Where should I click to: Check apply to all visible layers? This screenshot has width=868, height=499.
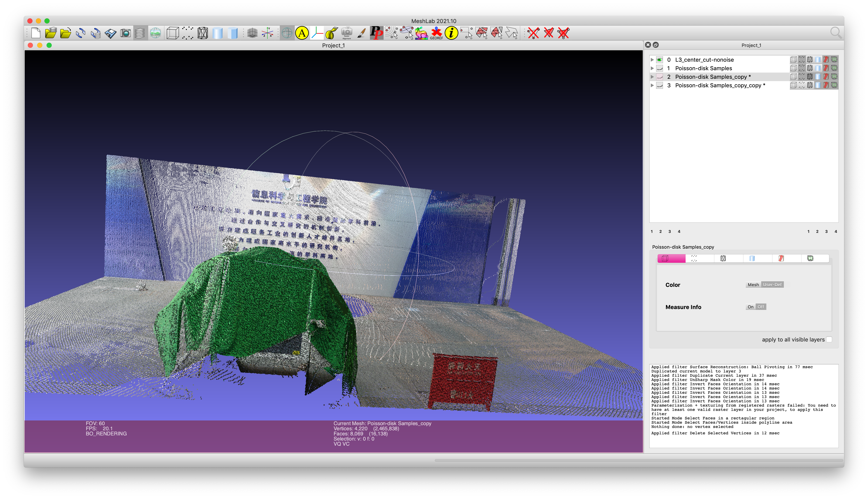point(829,339)
